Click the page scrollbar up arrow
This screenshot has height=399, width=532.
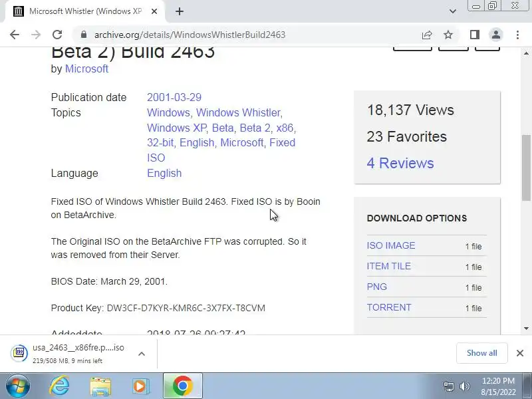click(x=526, y=53)
